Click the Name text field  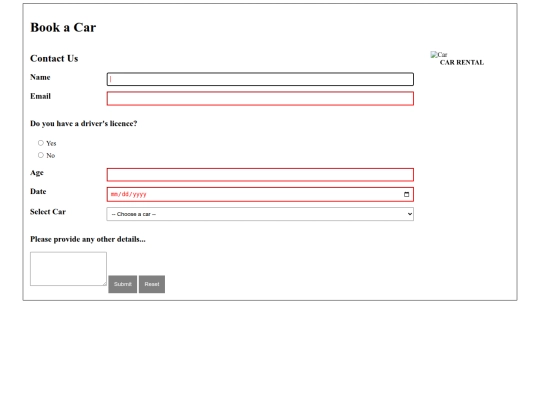(260, 79)
